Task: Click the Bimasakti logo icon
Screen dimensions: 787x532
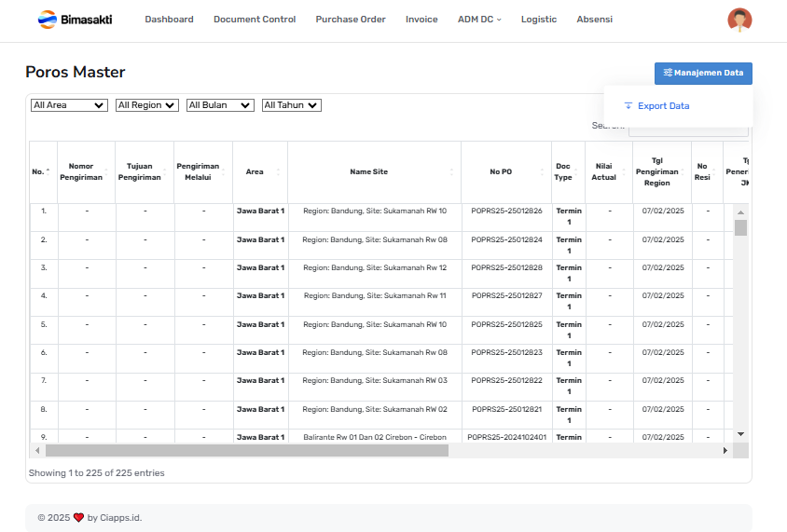Action: (47, 20)
